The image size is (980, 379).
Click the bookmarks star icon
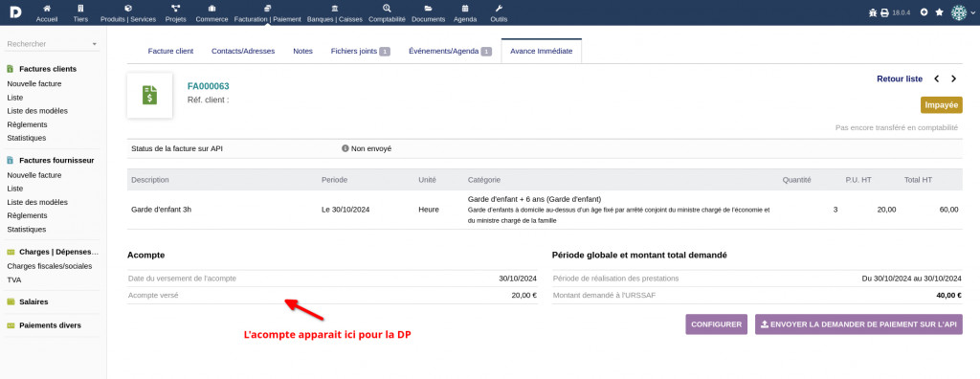(939, 12)
